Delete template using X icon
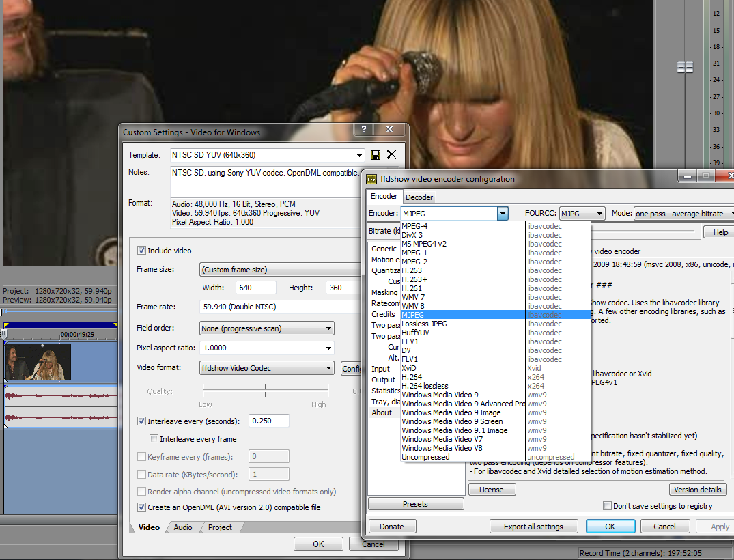Viewport: 734px width, 560px height. pos(391,154)
